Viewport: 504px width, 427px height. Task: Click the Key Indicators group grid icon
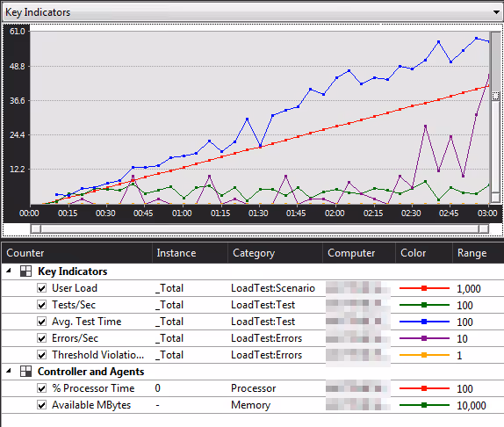click(25, 271)
